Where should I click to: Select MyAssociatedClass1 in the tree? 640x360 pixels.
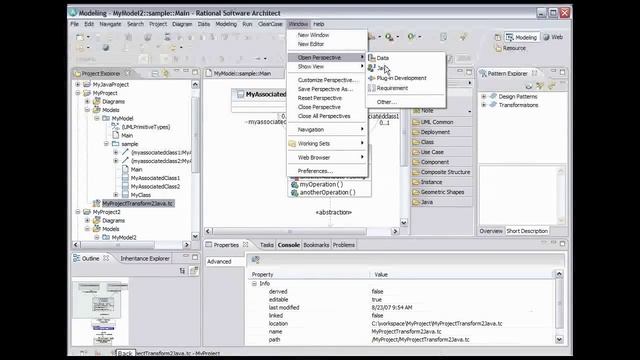point(155,178)
